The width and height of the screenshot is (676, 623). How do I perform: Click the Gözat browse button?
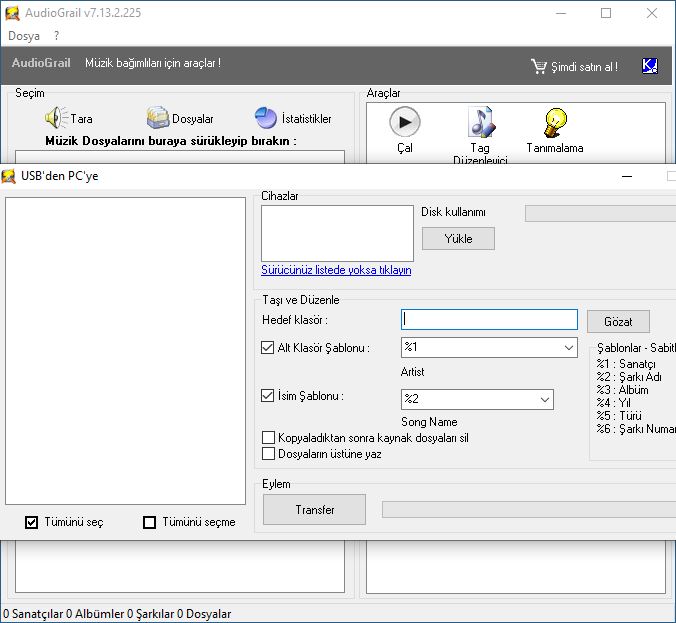(x=618, y=322)
